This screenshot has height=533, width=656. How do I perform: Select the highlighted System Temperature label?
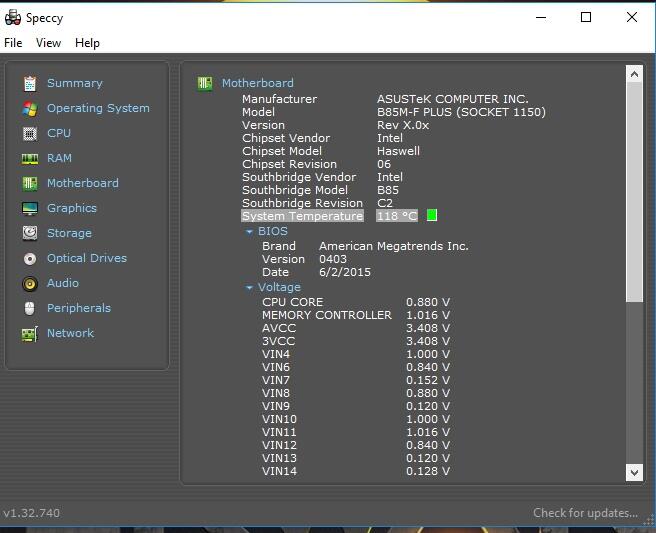click(302, 216)
